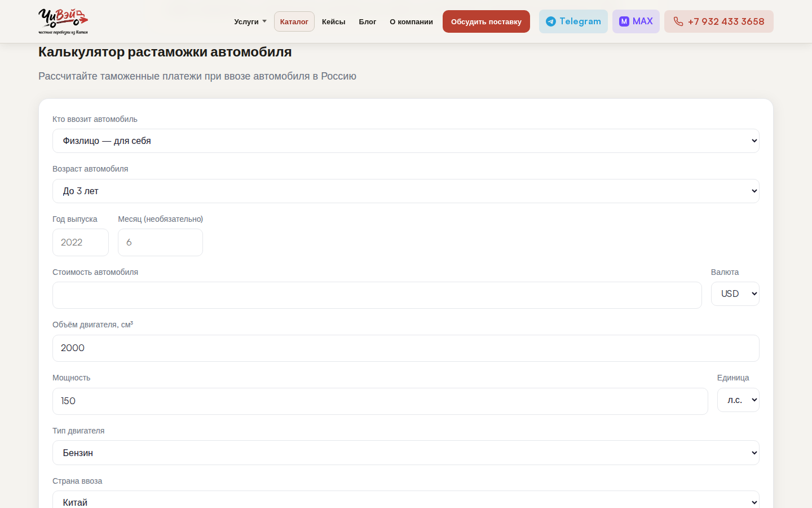This screenshot has width=812, height=508.
Task: Open the Каталог page
Action: click(294, 21)
